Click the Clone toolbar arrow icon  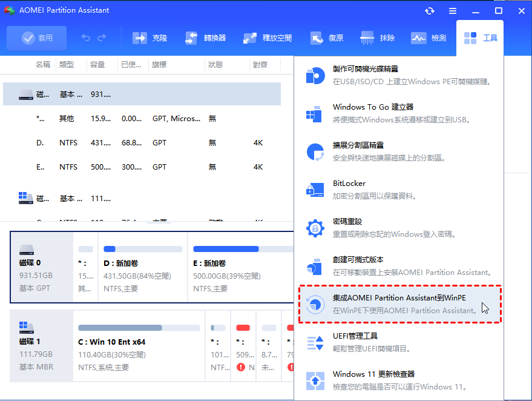[x=139, y=38]
